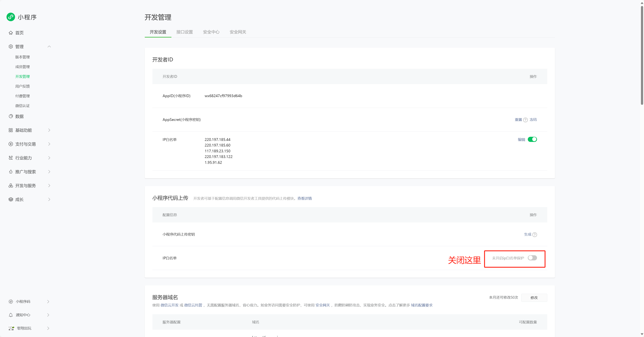
Task: Click the green Mini Program logo icon
Action: pyautogui.click(x=11, y=17)
